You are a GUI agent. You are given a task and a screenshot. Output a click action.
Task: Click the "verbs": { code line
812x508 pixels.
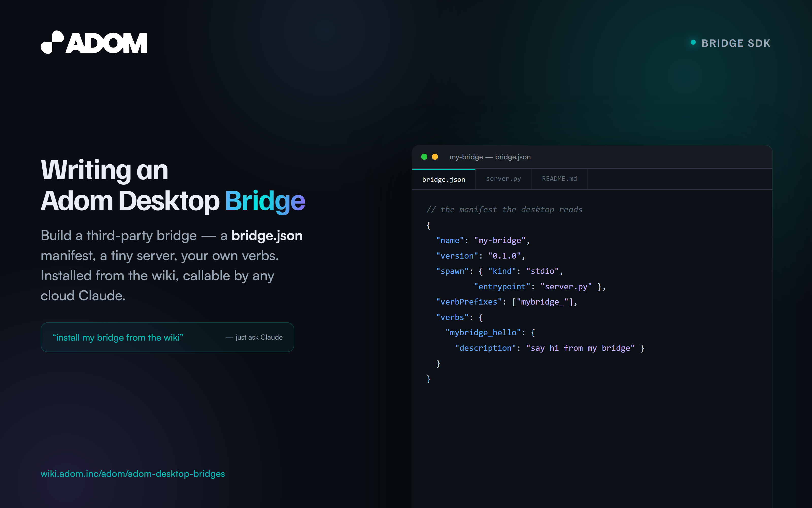tap(459, 317)
